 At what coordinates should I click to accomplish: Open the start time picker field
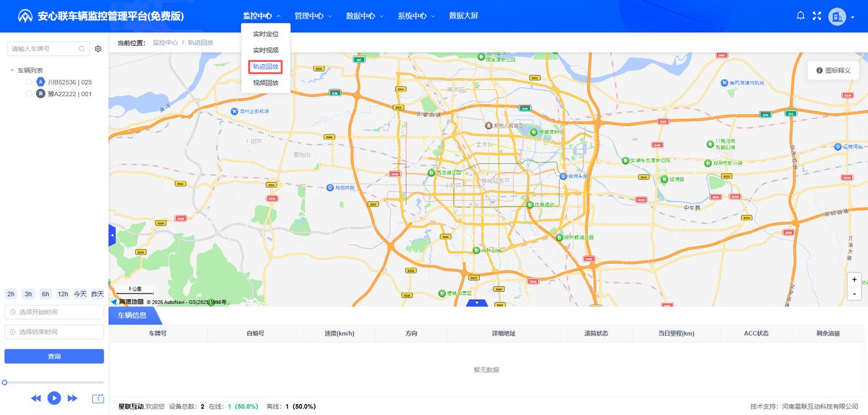[x=54, y=312]
